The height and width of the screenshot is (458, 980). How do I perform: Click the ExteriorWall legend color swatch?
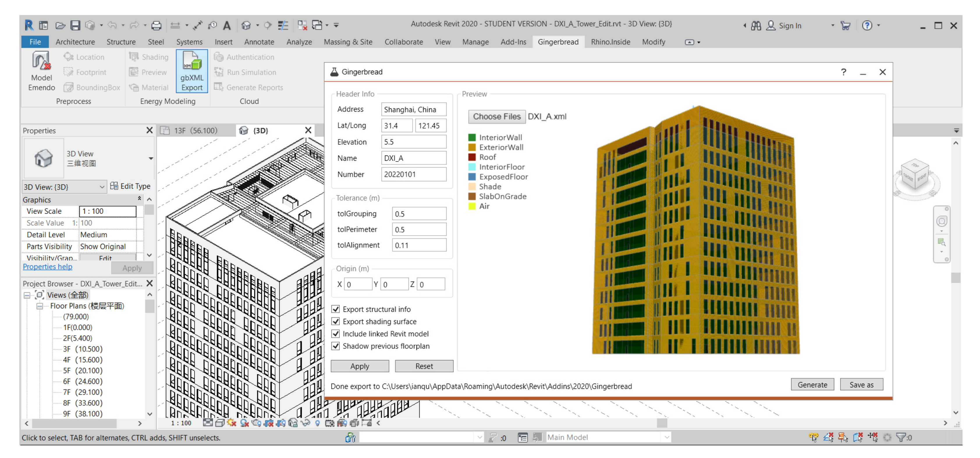click(472, 147)
